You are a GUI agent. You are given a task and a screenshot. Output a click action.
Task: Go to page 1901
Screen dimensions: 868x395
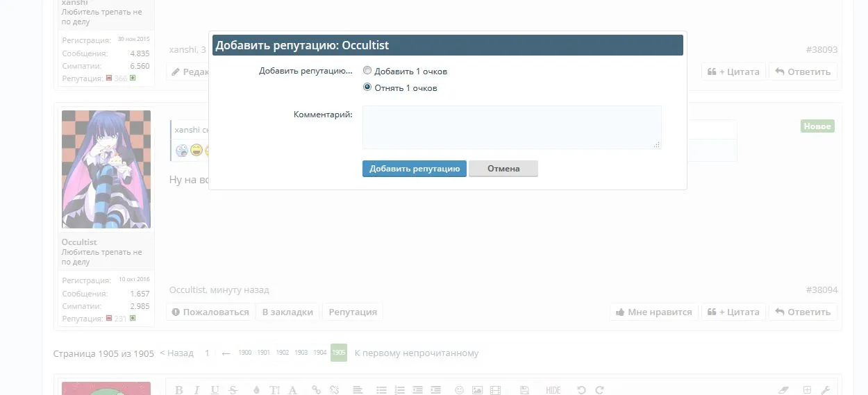tap(264, 353)
